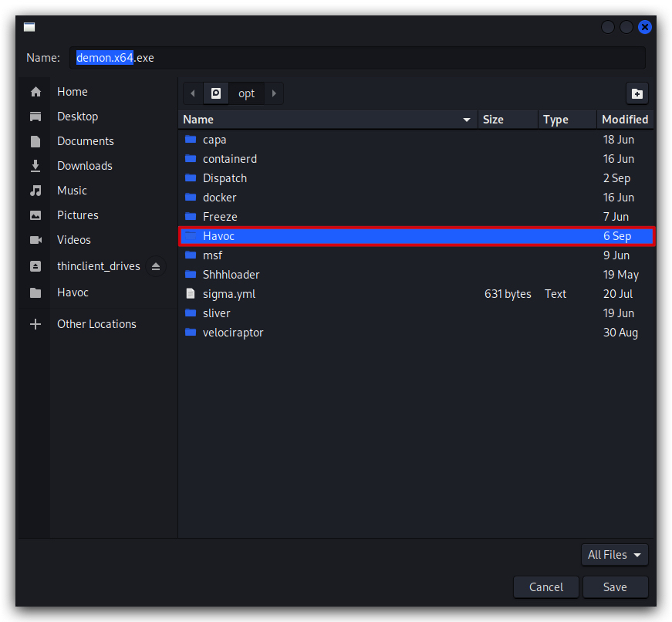Screen dimensions: 672x622
Task: Close the save dialog window
Action: pos(644,27)
